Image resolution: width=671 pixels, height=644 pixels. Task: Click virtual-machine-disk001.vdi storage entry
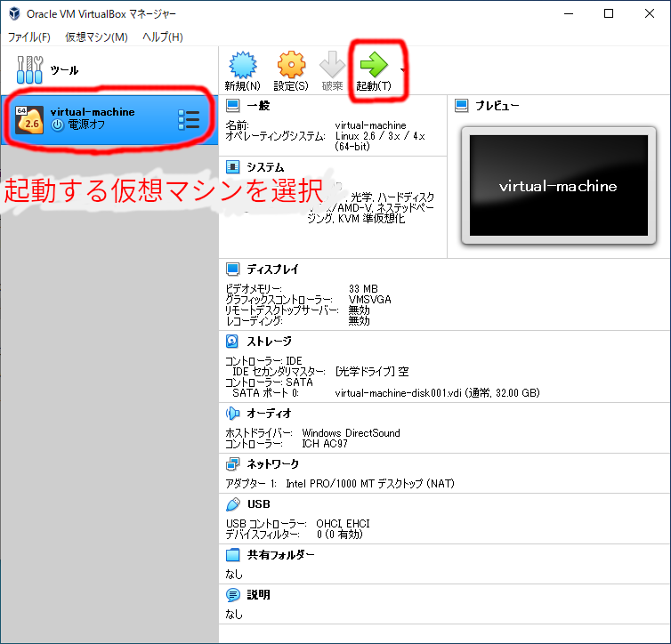click(x=437, y=392)
